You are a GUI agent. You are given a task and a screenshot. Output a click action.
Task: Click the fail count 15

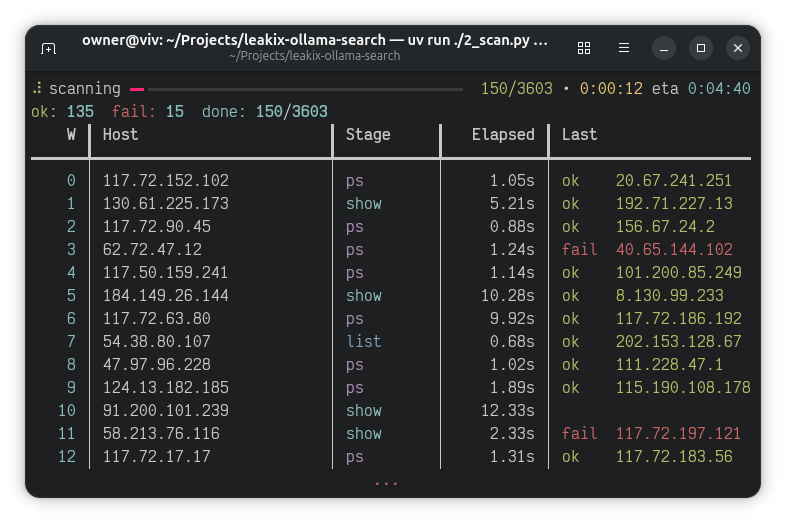pos(174,111)
